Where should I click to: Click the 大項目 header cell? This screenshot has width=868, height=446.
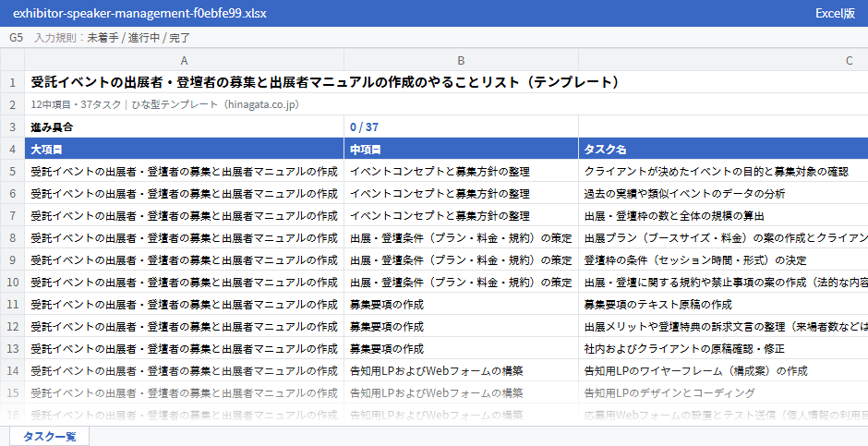click(185, 149)
